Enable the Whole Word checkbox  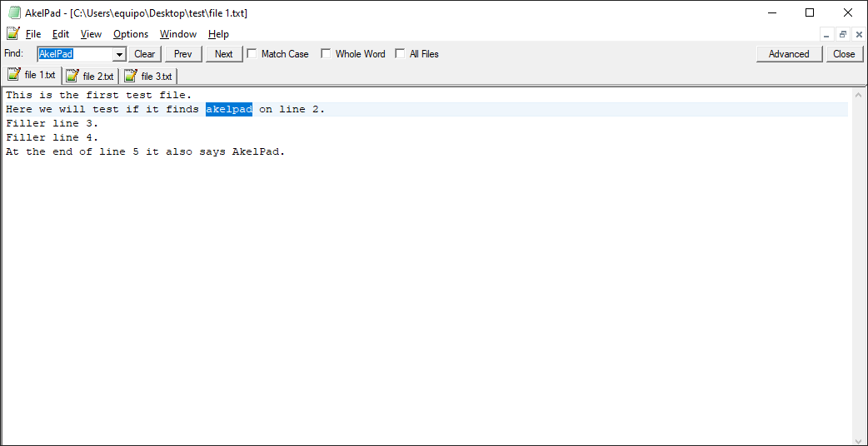(x=326, y=53)
